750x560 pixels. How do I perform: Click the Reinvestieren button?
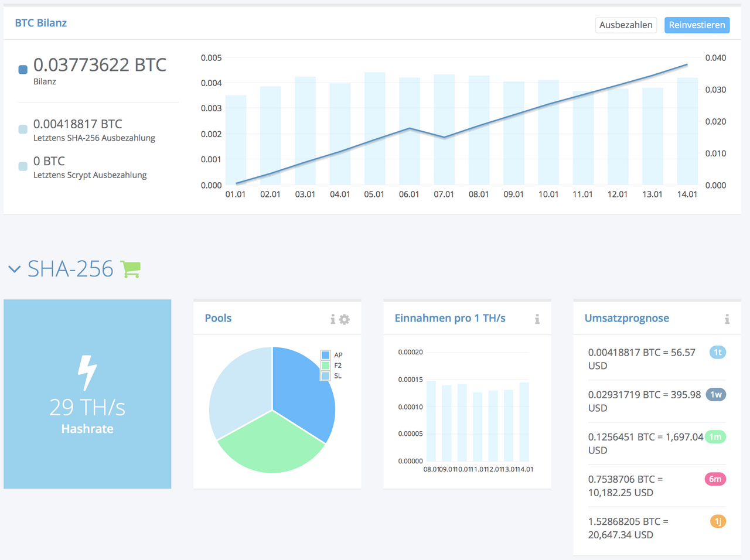(x=697, y=25)
